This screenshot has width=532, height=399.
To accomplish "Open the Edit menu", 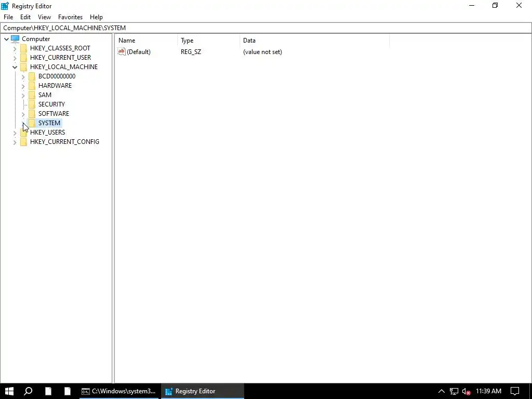I will [x=25, y=17].
